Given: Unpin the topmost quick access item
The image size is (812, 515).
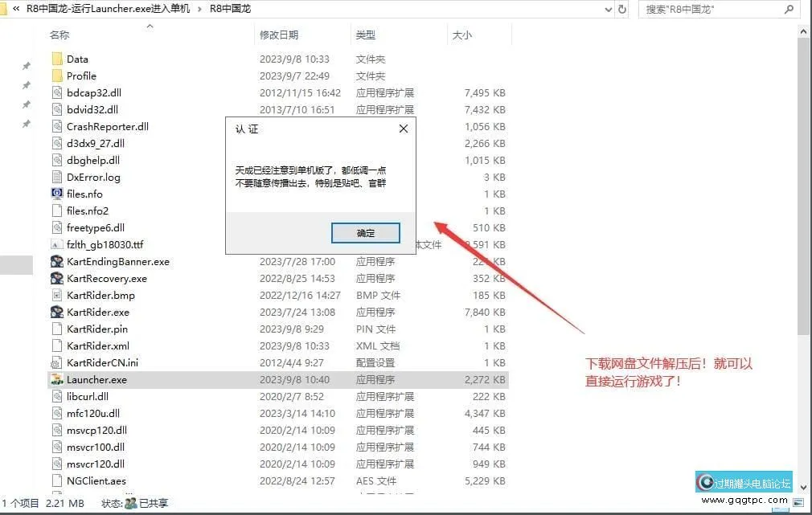Looking at the screenshot, I should pos(26,65).
